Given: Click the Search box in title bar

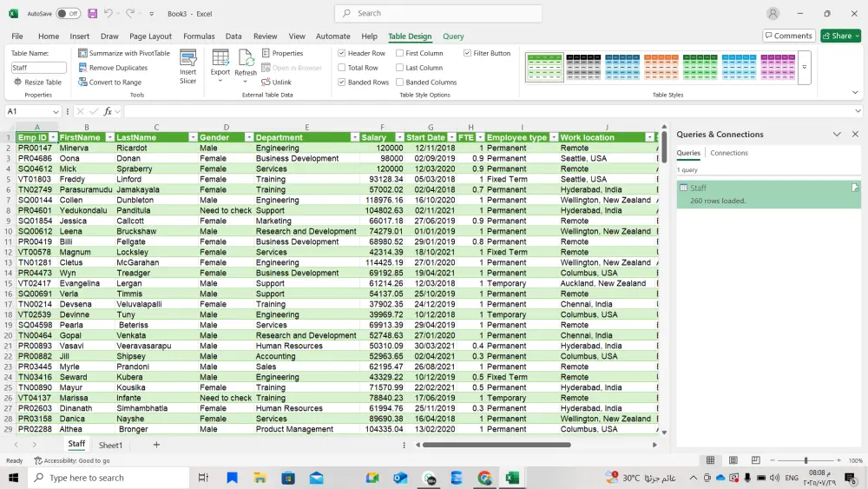Looking at the screenshot, I should [x=438, y=13].
